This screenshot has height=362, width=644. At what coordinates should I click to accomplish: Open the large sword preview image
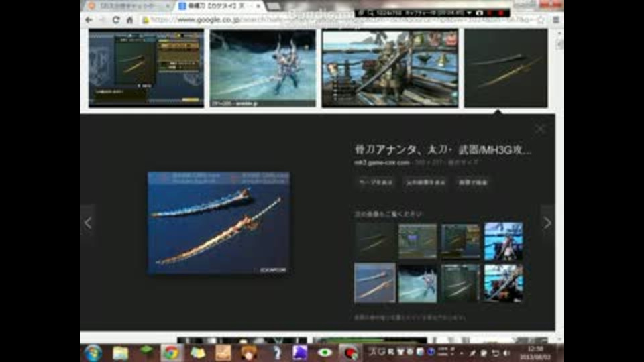219,223
